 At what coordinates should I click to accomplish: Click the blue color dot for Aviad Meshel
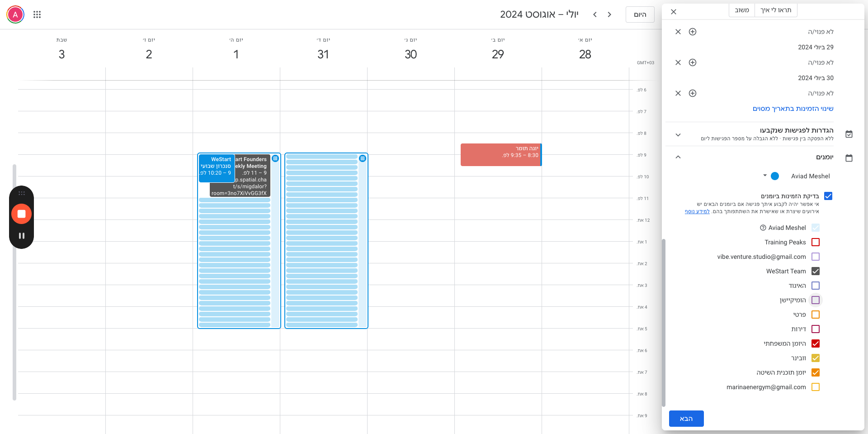point(775,176)
